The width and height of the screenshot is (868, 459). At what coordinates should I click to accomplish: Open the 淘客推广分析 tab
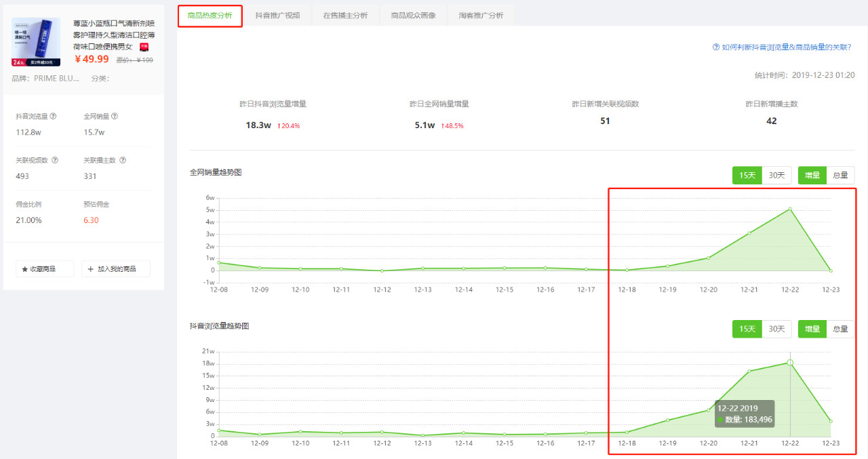tap(481, 16)
